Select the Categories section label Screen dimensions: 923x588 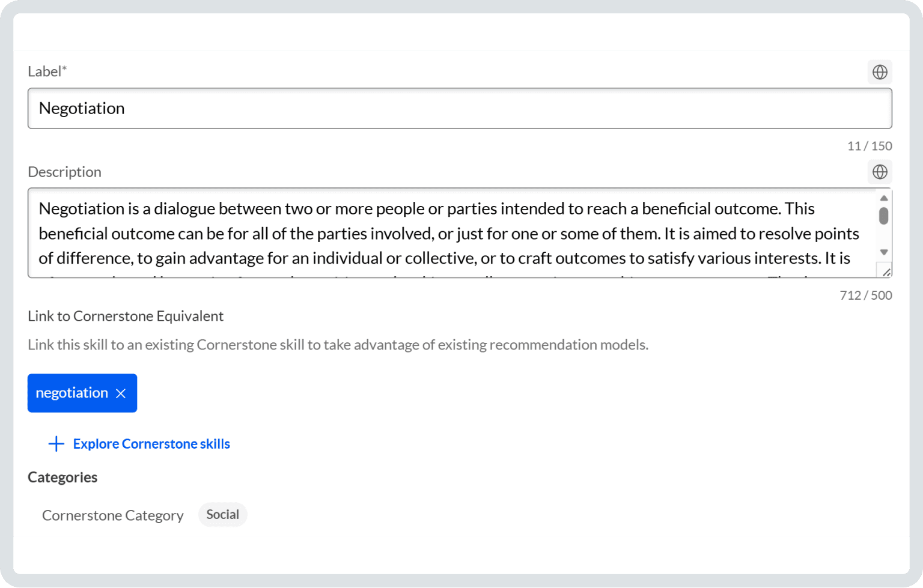pos(62,477)
